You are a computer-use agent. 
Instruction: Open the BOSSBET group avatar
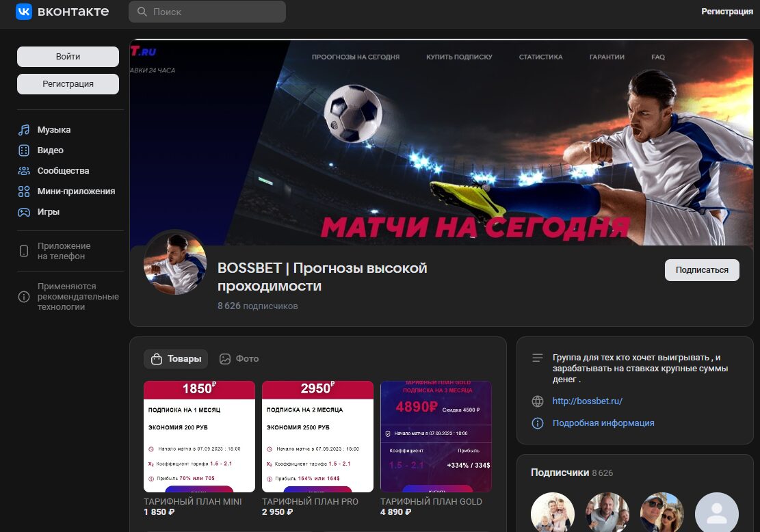[x=175, y=263]
